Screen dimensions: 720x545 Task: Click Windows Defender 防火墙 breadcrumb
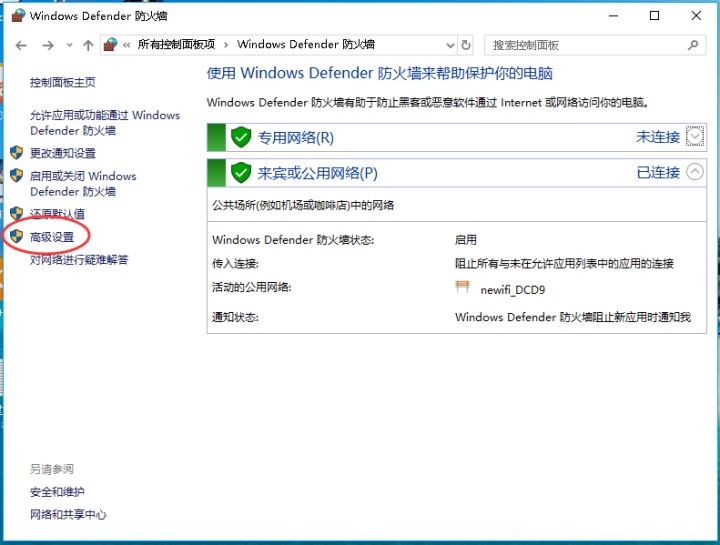(x=306, y=45)
